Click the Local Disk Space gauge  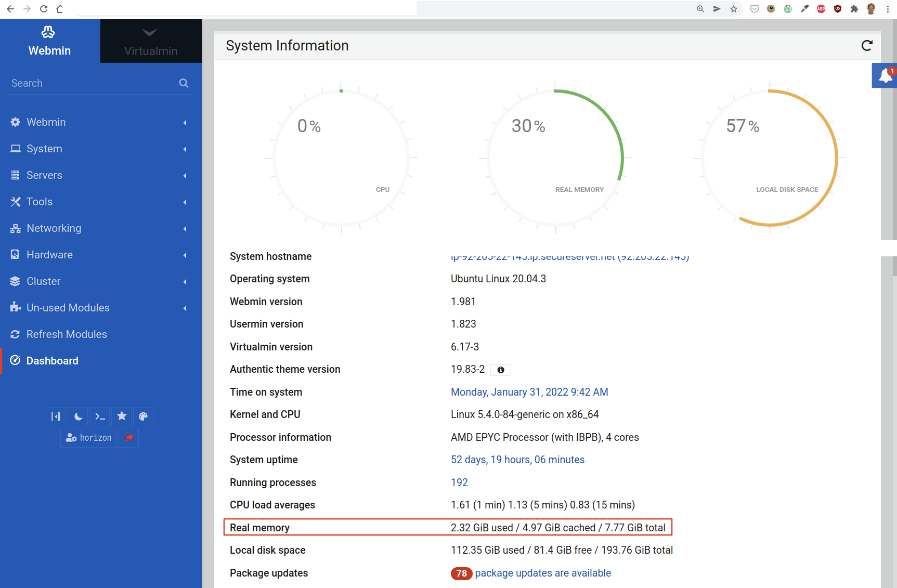click(x=770, y=158)
